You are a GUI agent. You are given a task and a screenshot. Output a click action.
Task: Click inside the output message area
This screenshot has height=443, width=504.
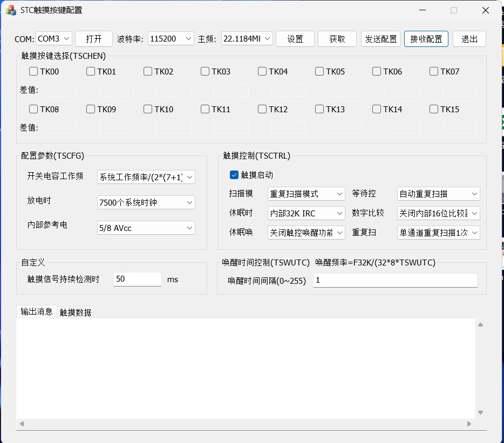246,369
